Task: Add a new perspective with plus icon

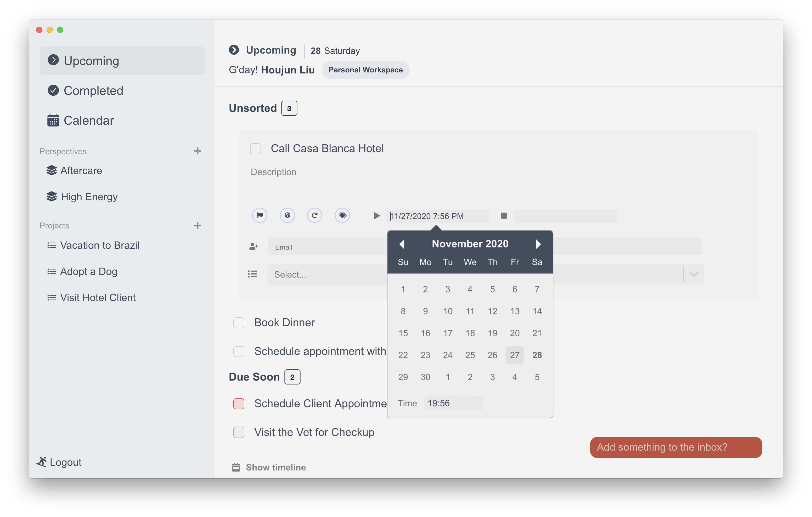Action: [198, 151]
